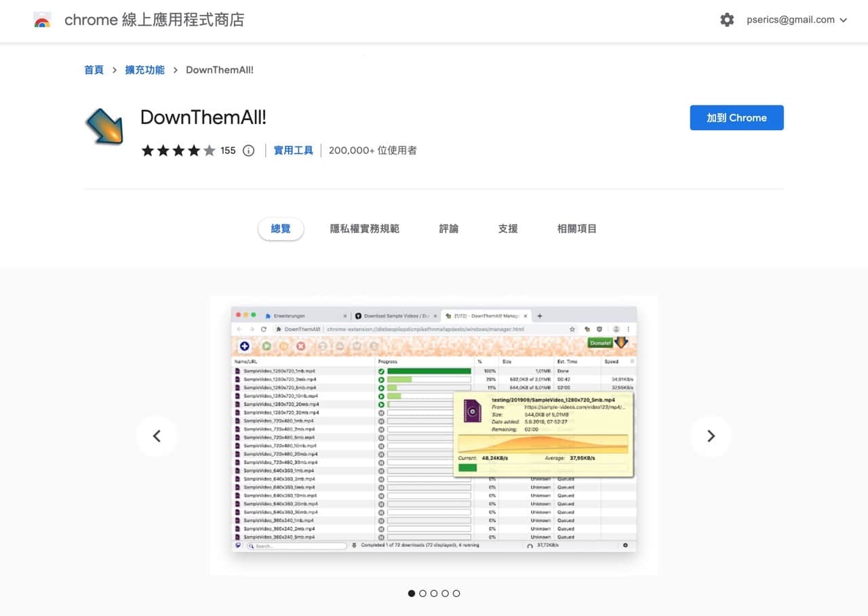Add the extension with 加到 Chrome
The width and height of the screenshot is (868, 616).
coord(737,117)
